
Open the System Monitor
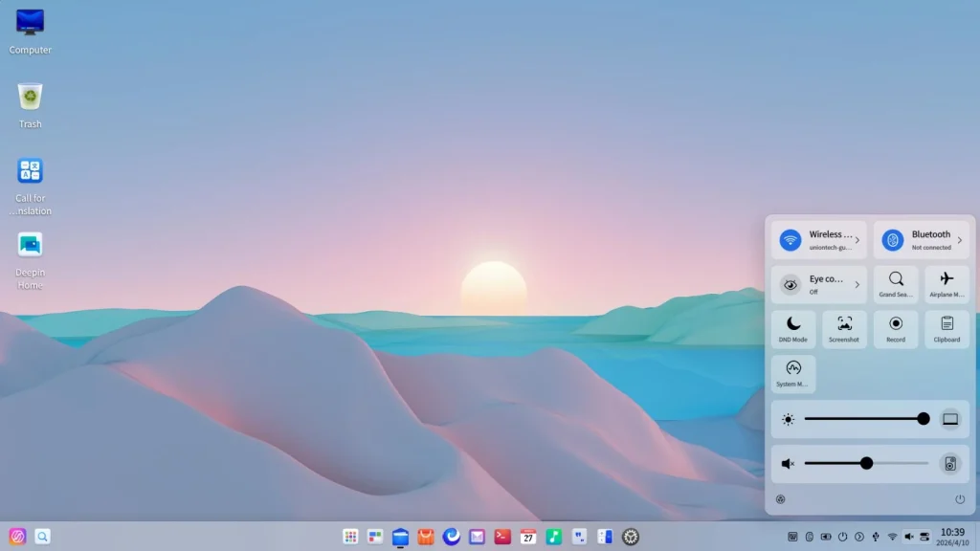coord(792,374)
